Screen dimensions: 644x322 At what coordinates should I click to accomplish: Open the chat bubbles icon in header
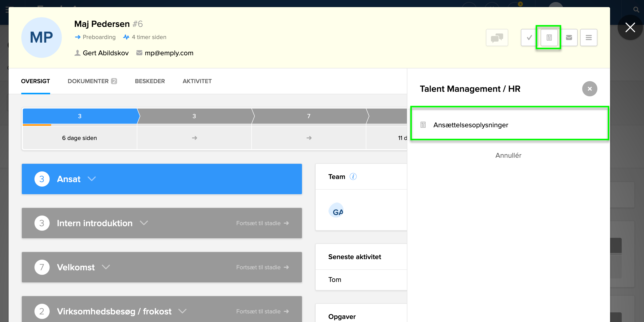click(x=497, y=38)
